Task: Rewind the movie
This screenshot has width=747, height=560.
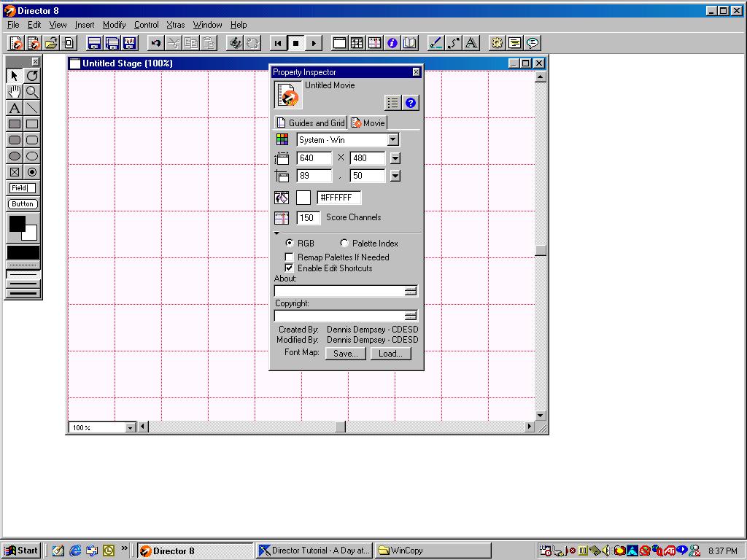Action: pos(278,43)
